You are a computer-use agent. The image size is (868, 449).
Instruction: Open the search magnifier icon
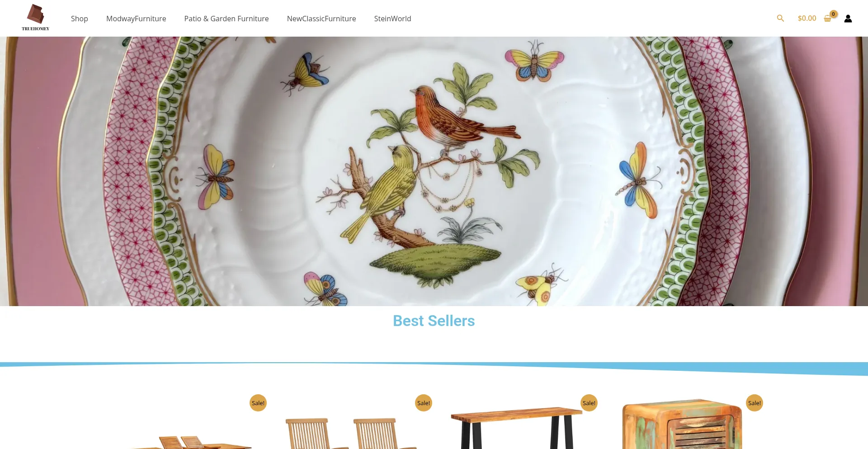click(780, 19)
